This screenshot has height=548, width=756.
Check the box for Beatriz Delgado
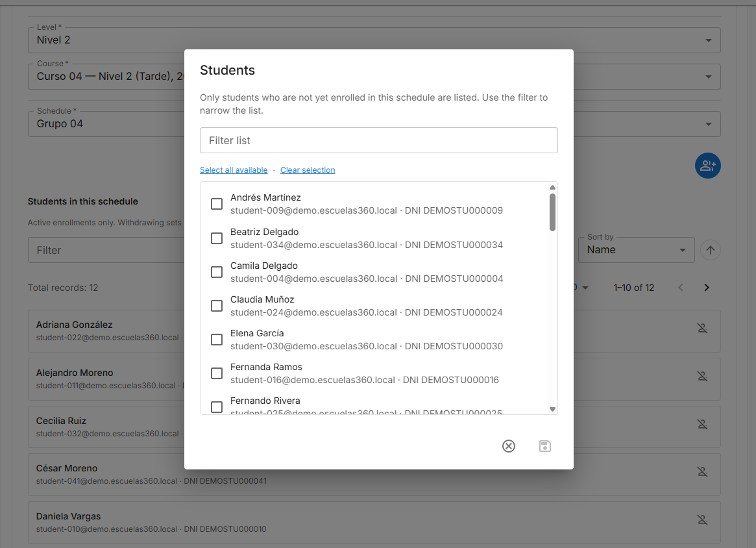(x=217, y=238)
